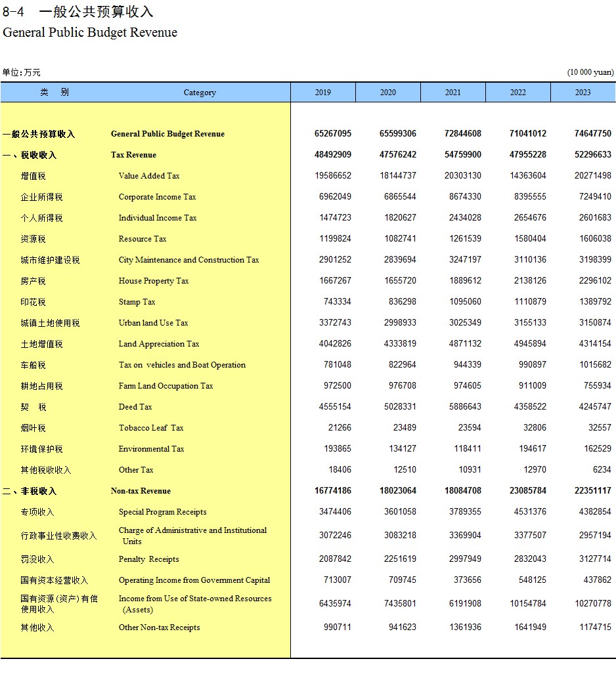The image size is (616, 680).
Task: Click Tobacco Leaf Tax 2022 value 32806
Action: [x=535, y=427]
